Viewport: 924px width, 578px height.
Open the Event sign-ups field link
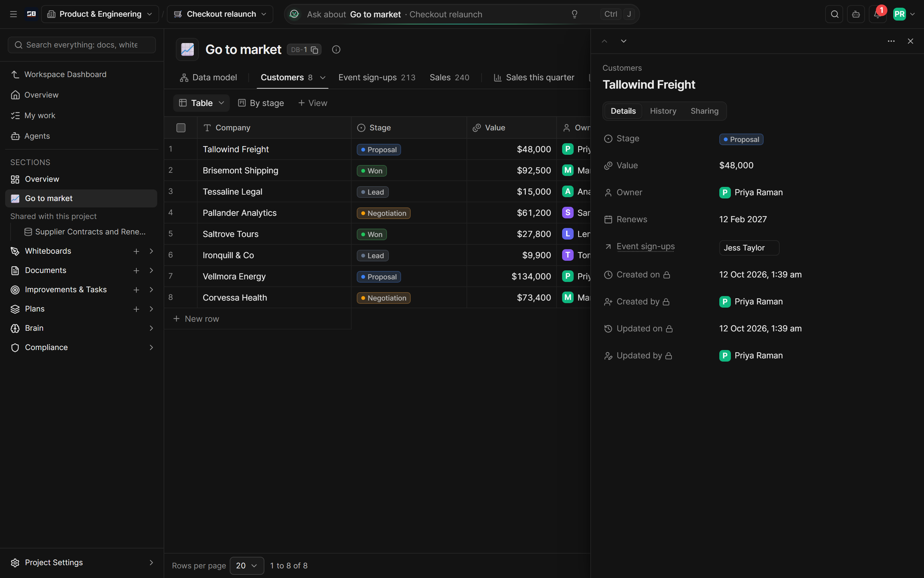[645, 247]
